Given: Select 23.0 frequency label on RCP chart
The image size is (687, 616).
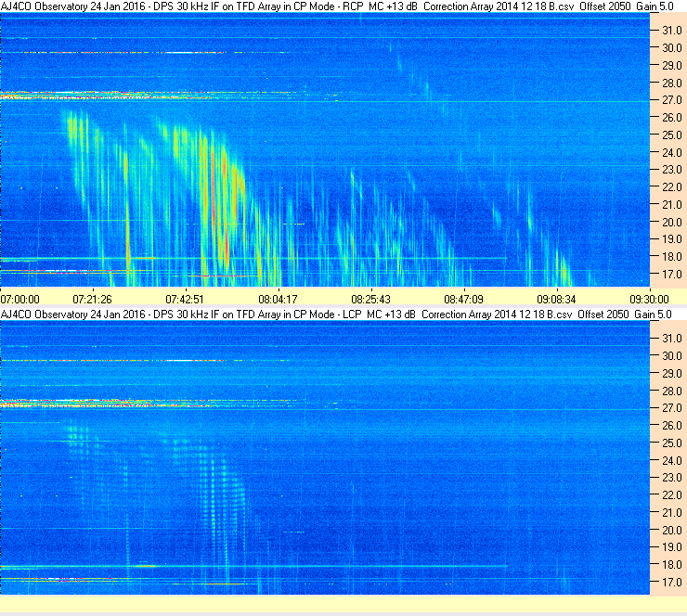Looking at the screenshot, I should (672, 170).
